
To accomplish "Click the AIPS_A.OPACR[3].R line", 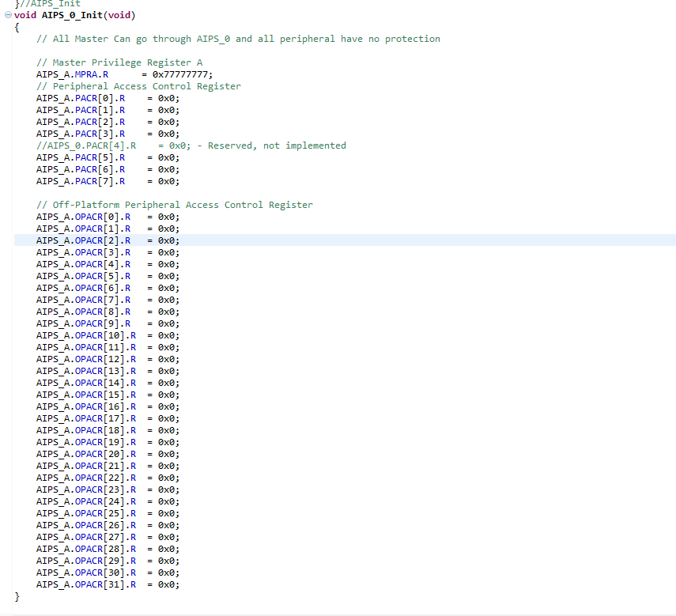I will click(108, 252).
